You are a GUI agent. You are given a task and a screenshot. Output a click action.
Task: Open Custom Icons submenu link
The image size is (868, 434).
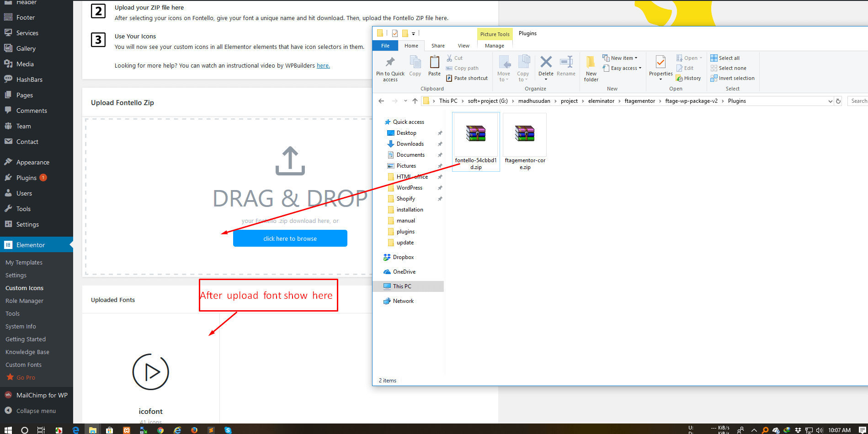click(24, 288)
